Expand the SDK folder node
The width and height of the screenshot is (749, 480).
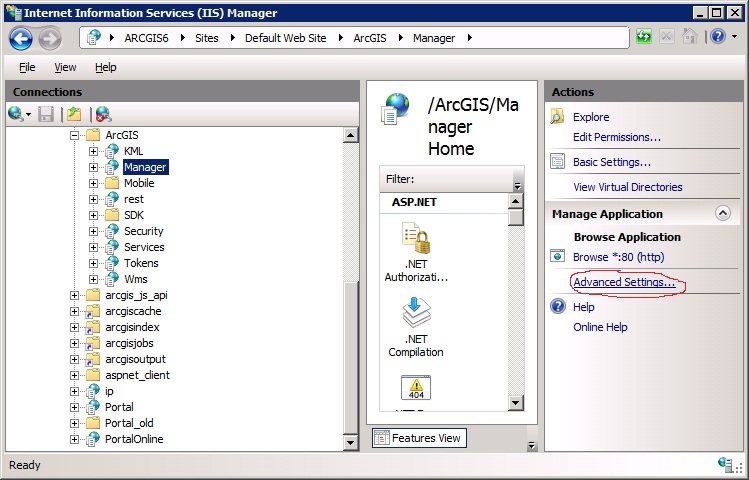pos(93,215)
